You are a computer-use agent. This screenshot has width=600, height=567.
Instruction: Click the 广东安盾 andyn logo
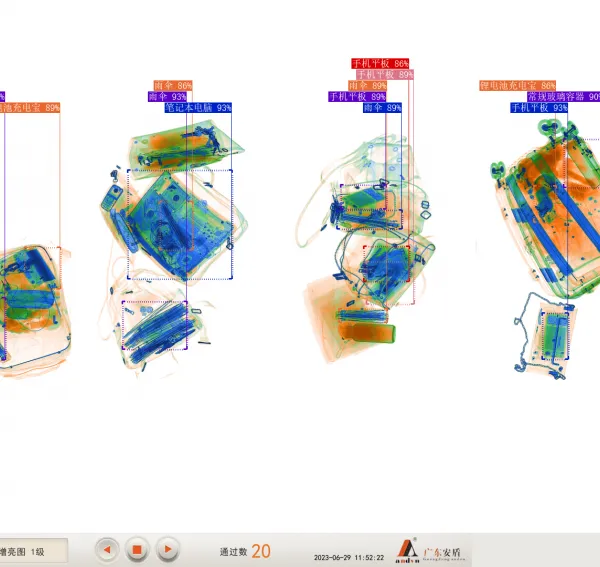(430, 551)
